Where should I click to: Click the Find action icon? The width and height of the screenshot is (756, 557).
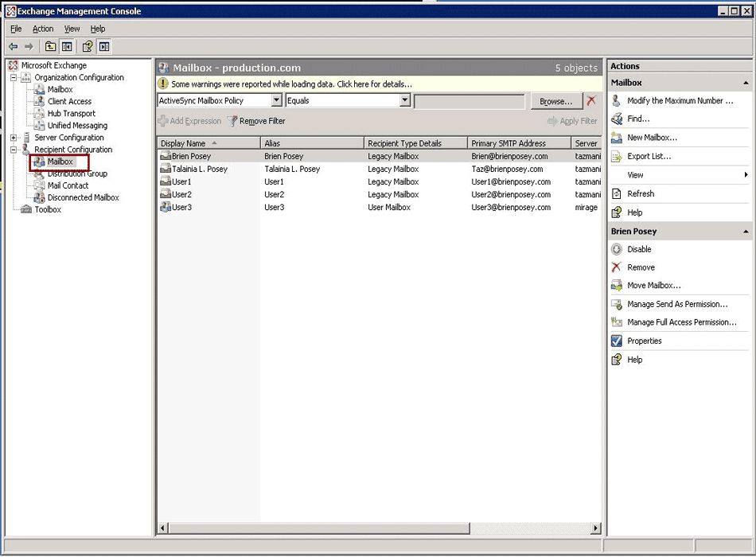pyautogui.click(x=616, y=119)
